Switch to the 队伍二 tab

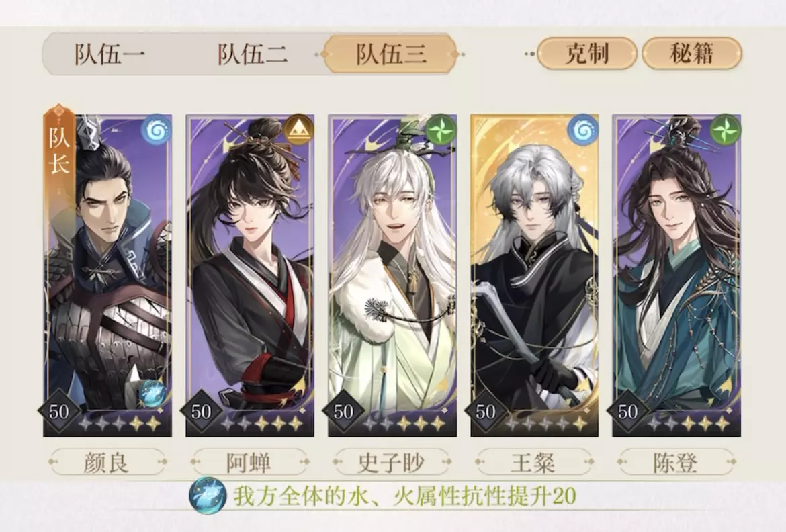tap(252, 54)
